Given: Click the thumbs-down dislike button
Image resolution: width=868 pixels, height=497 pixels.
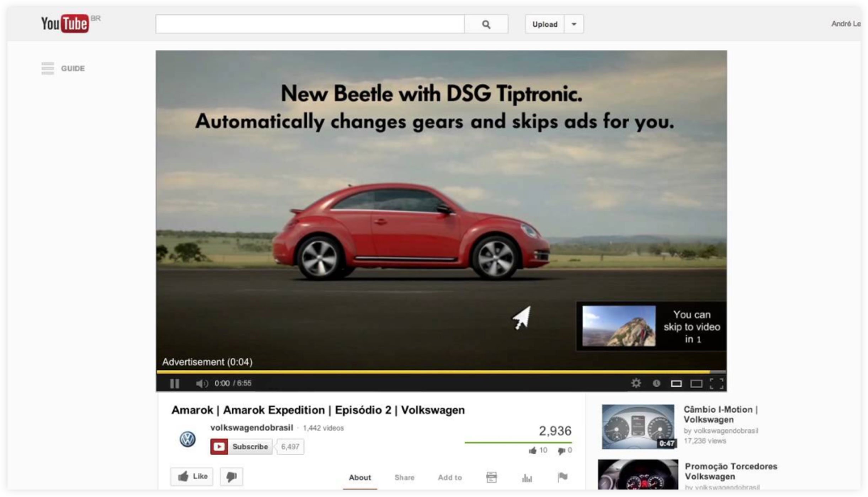Looking at the screenshot, I should [x=231, y=476].
